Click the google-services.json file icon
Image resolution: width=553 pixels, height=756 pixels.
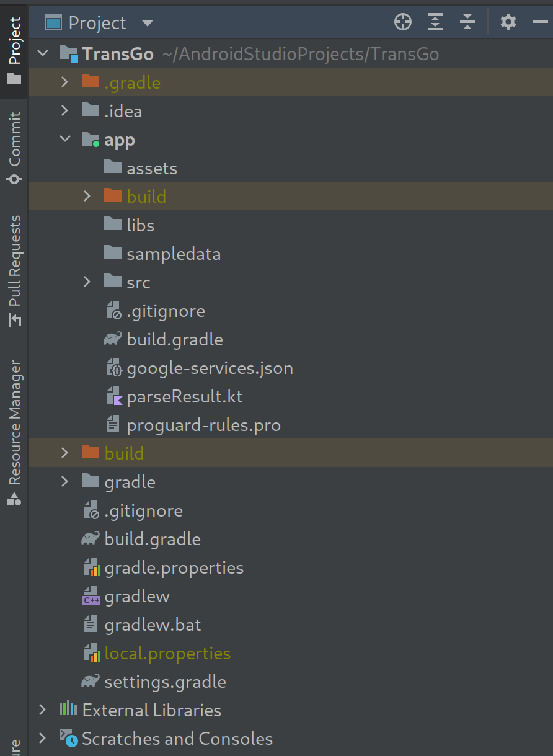pos(113,368)
